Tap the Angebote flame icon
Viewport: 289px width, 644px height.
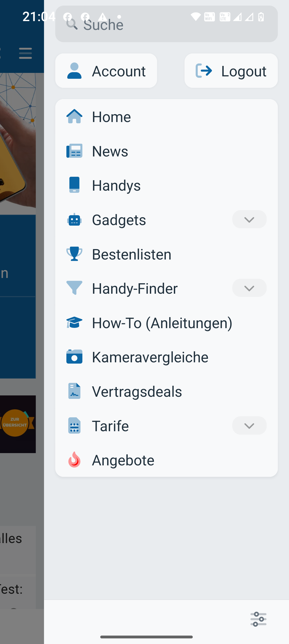pos(74,460)
